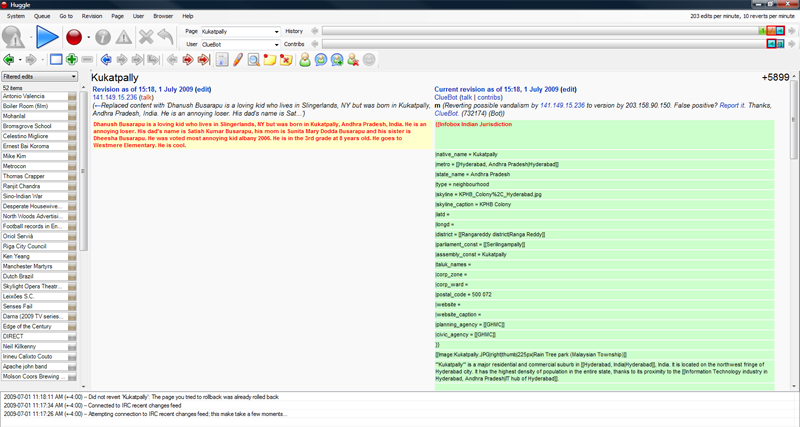Click the greyed-out smiley face icon

pos(369,60)
